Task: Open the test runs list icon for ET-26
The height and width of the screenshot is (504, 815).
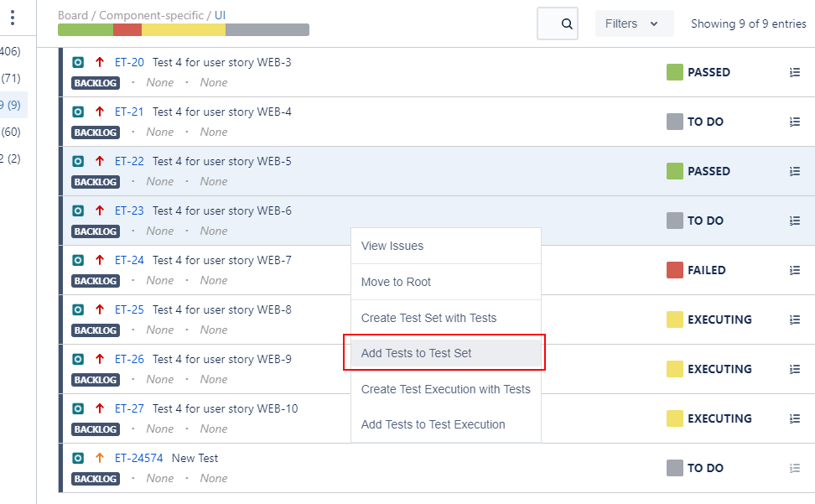Action: click(x=795, y=369)
